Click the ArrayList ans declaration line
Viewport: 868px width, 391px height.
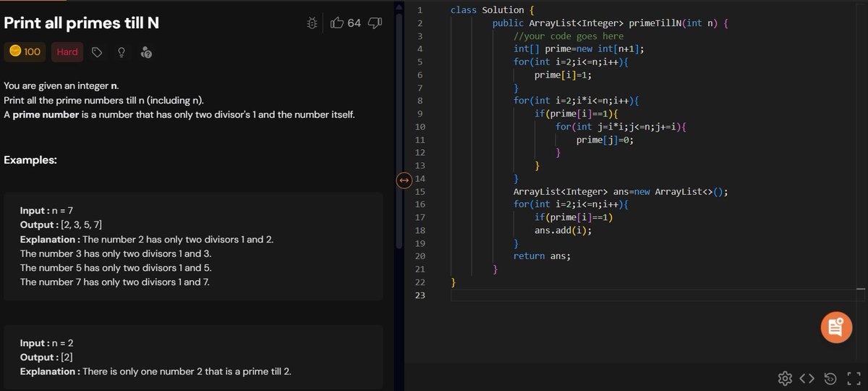pos(621,192)
